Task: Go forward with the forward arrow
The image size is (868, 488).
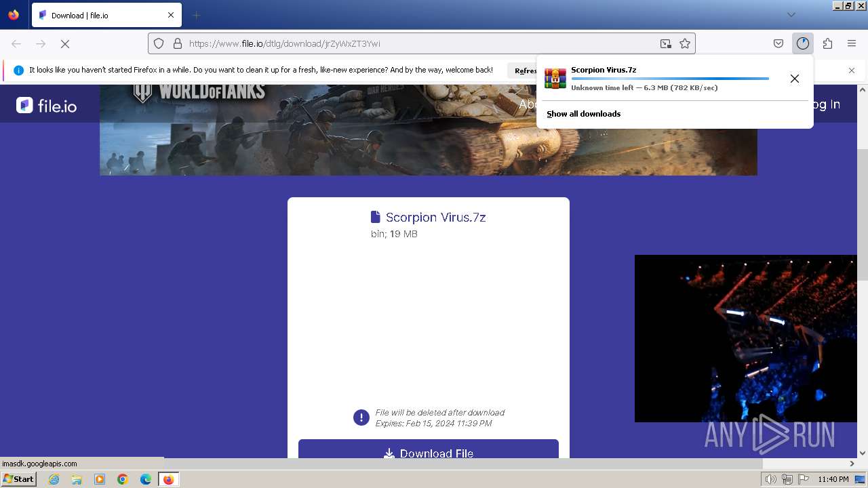Action: (41, 43)
